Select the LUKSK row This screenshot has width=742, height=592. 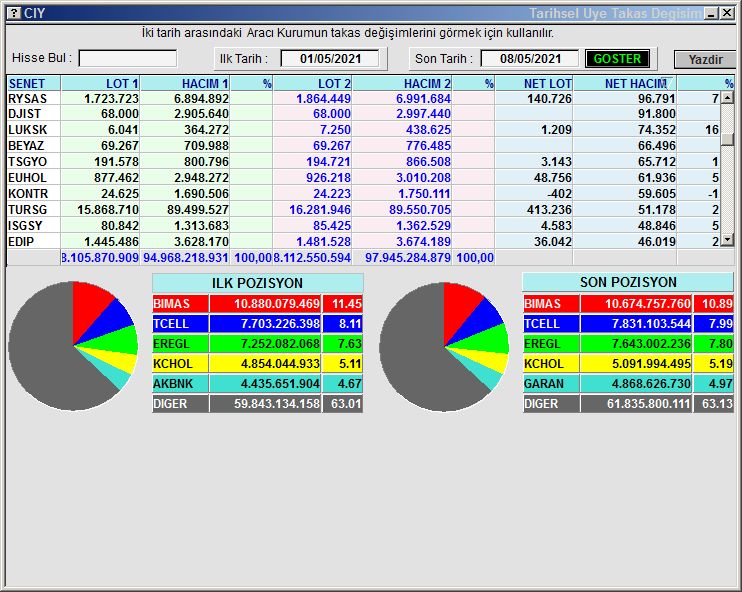pyautogui.click(x=364, y=130)
